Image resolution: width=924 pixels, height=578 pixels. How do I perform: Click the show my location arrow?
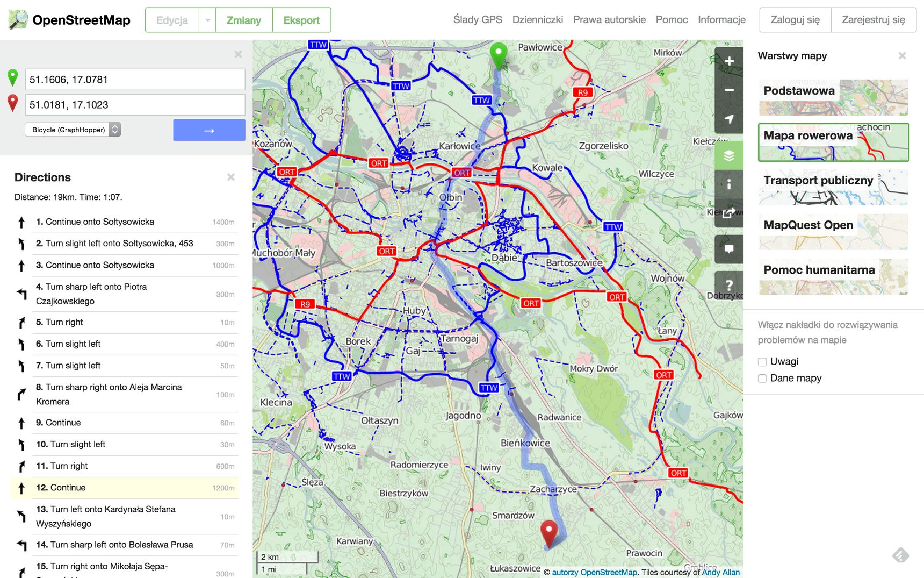coord(729,119)
